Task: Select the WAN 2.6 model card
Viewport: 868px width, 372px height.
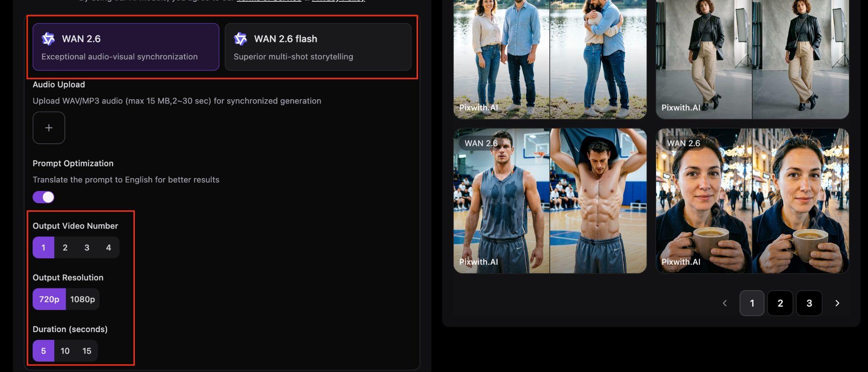Action: tap(126, 47)
